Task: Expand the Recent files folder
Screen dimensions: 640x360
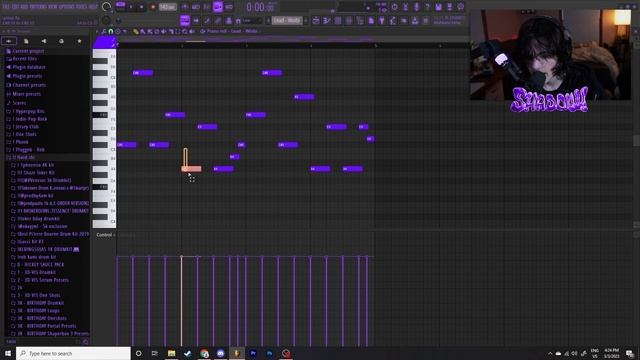Action: coord(24,59)
